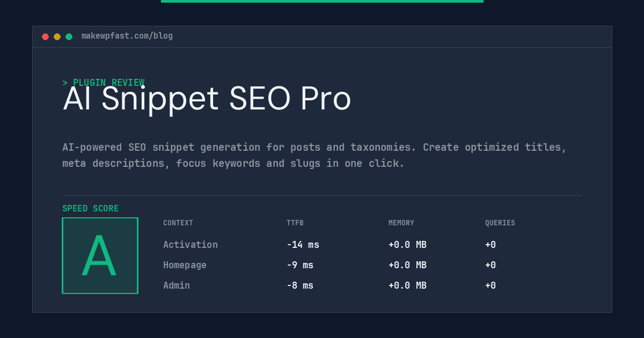Click the MEMORY column header
This screenshot has width=644, height=338.
[x=401, y=223]
